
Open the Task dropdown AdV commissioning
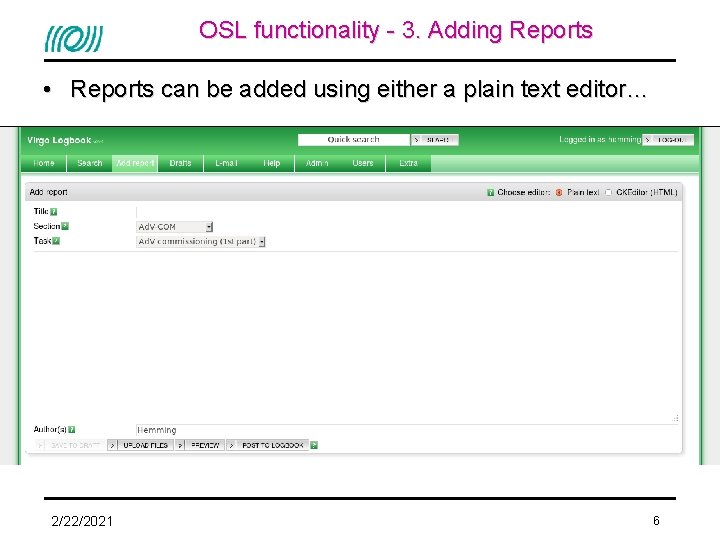[x=201, y=242]
